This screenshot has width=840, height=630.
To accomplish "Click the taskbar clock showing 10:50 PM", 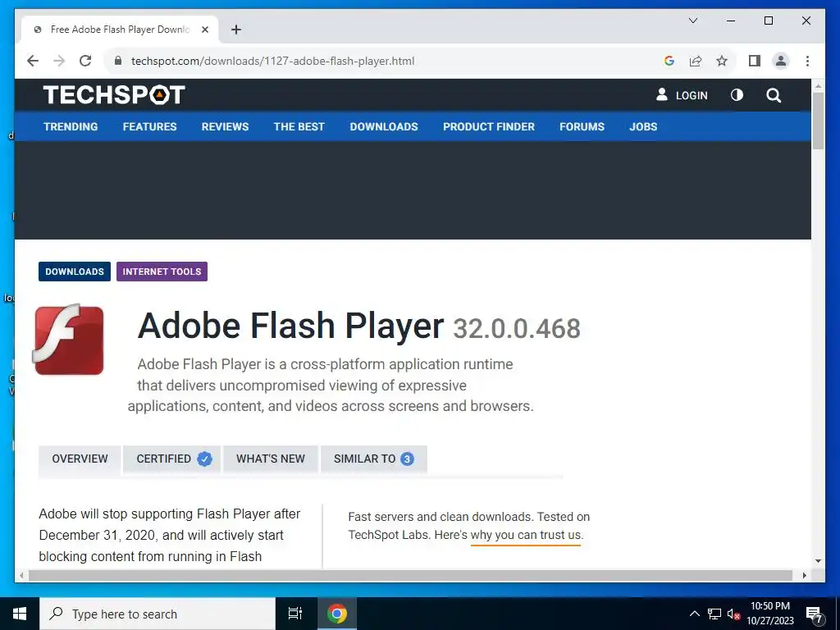I will [770, 614].
